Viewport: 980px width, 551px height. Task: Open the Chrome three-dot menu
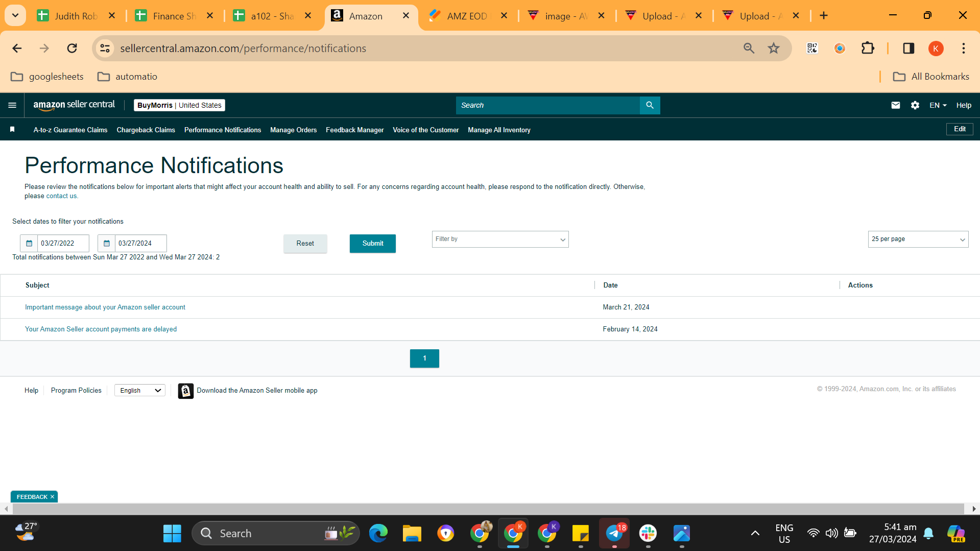pos(964,49)
